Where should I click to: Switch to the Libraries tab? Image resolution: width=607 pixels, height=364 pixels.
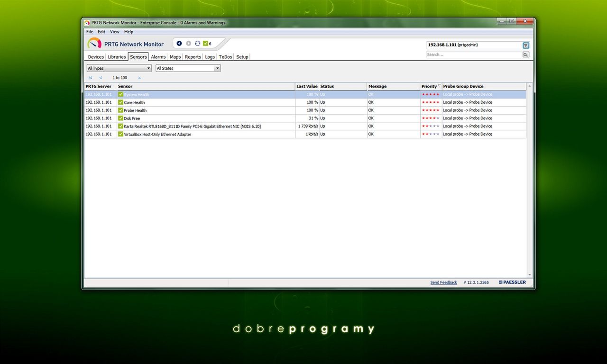tap(117, 57)
